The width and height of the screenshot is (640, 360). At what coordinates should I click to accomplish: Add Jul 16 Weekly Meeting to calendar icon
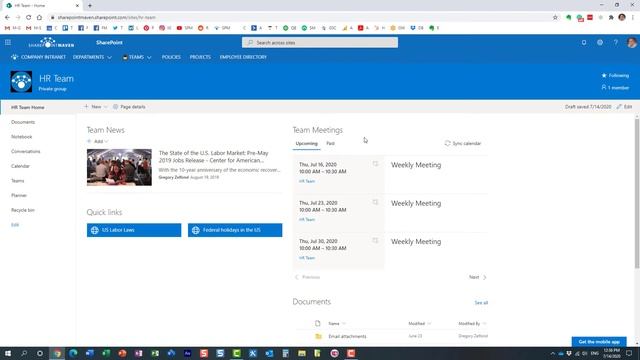click(x=375, y=164)
